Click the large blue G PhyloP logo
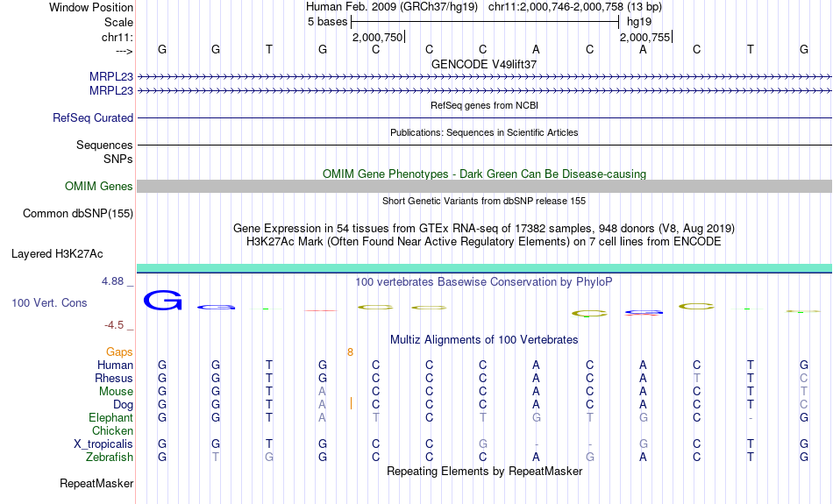Image resolution: width=833 pixels, height=504 pixels. (162, 301)
